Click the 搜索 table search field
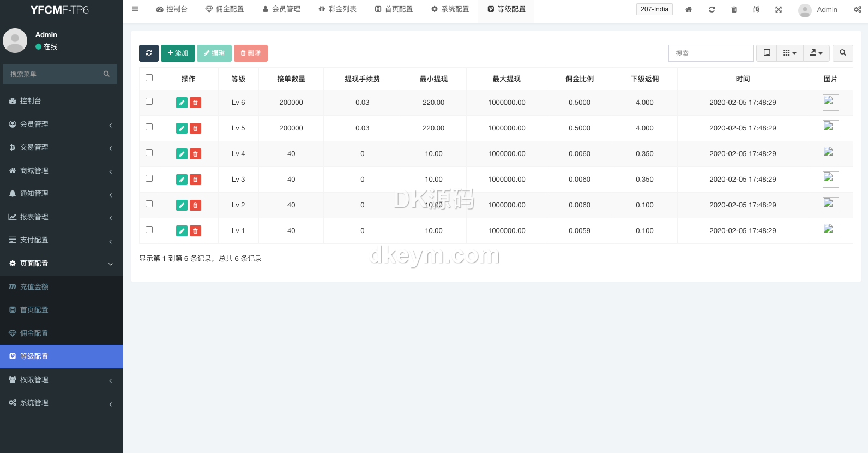Viewport: 868px width, 453px height. click(710, 53)
